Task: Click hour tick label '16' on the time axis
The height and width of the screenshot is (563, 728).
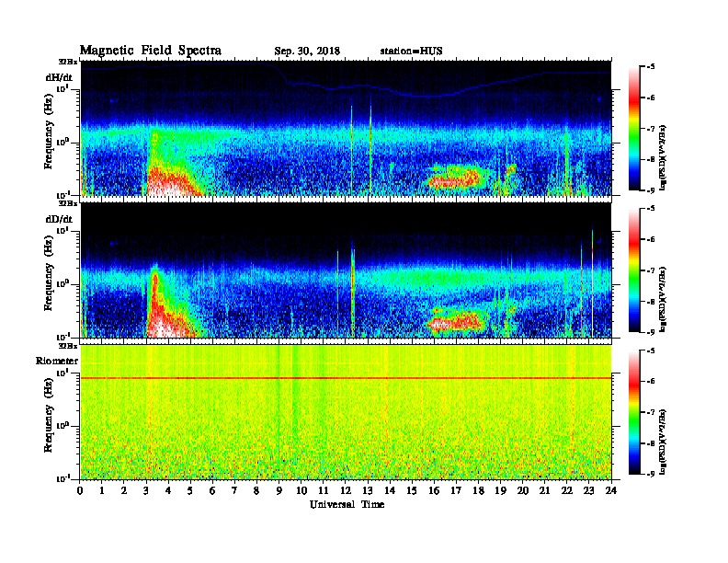Action: coord(434,491)
